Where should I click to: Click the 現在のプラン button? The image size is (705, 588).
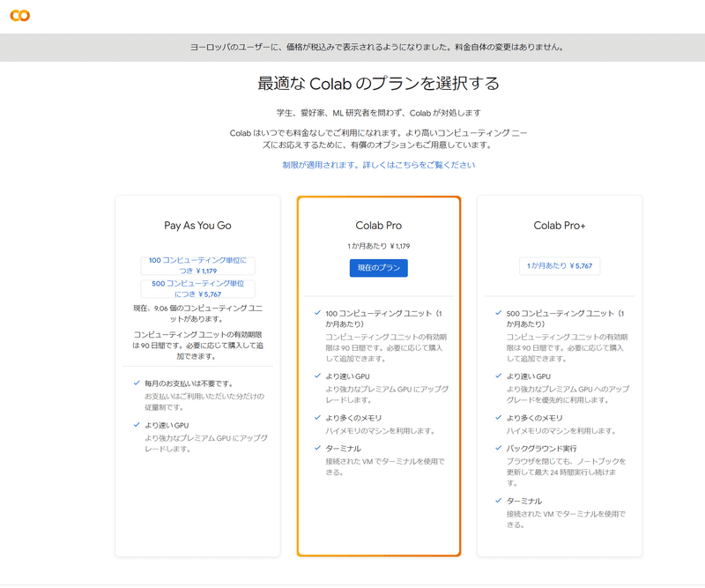(379, 268)
